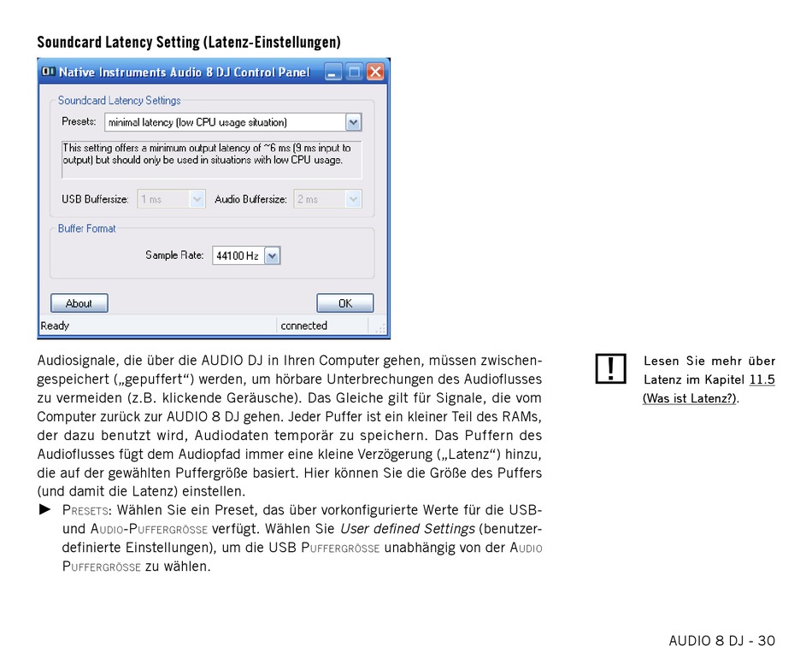Click the 'AUDIO 8 DJ - 30' page number
The width and height of the screenshot is (812, 646).
tap(722, 640)
